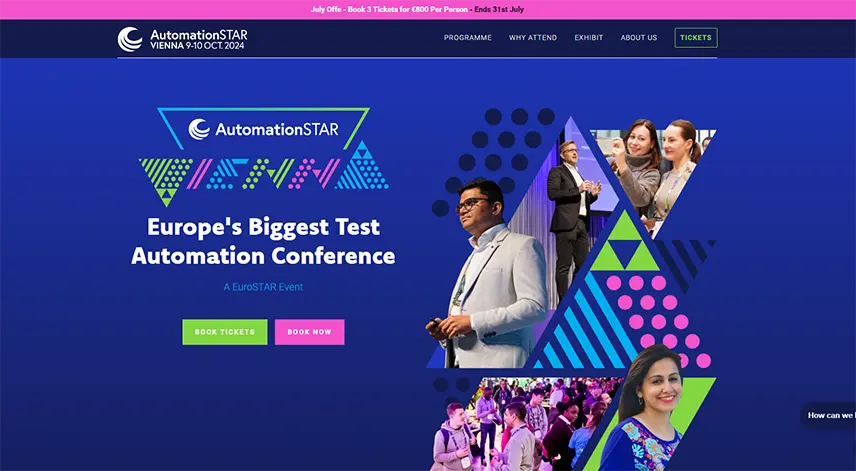Open the 'How can we' chat widget
This screenshot has width=856, height=471.
(x=830, y=415)
